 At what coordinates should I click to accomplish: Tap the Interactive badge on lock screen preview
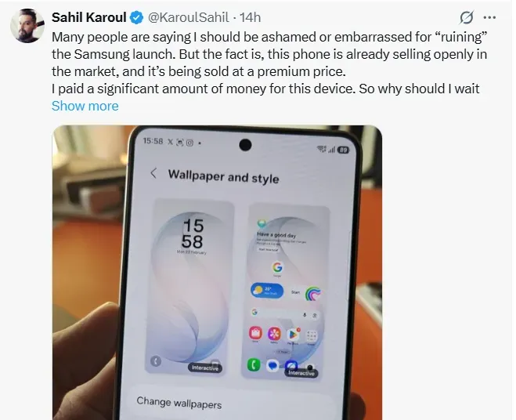(205, 367)
